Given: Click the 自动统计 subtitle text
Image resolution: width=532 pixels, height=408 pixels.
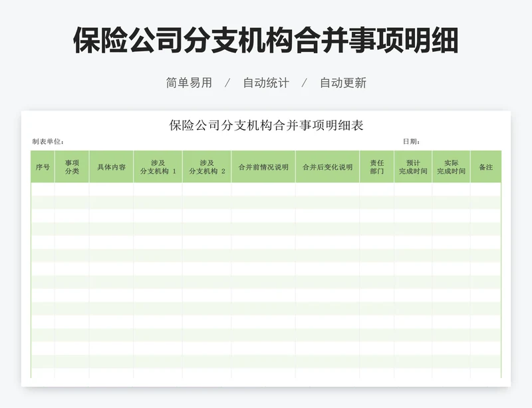Looking at the screenshot, I should click(x=266, y=83).
